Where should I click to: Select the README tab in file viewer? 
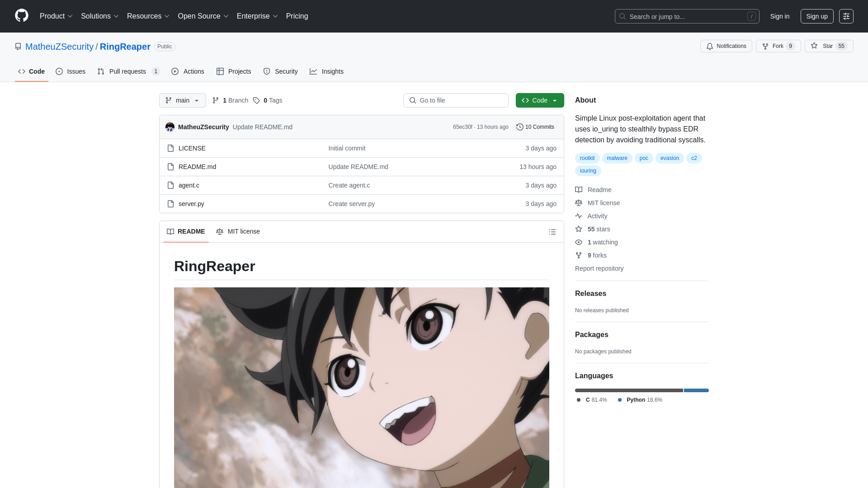[x=186, y=231]
